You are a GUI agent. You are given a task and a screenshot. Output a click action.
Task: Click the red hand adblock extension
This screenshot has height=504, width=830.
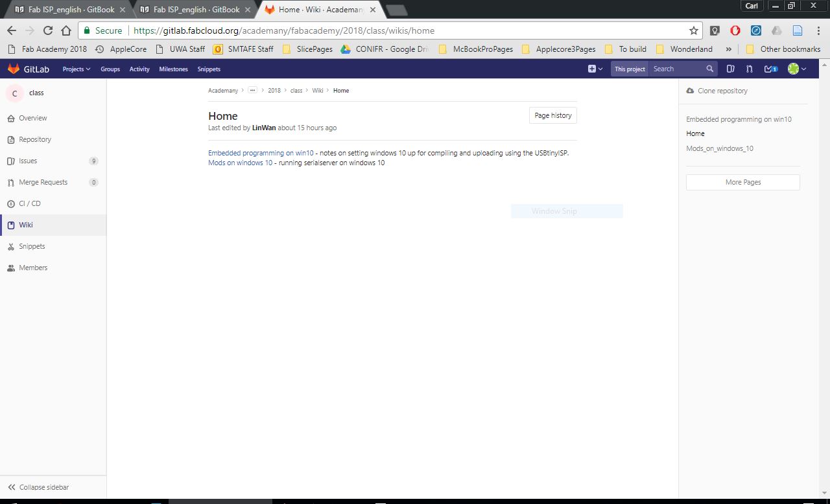(735, 30)
